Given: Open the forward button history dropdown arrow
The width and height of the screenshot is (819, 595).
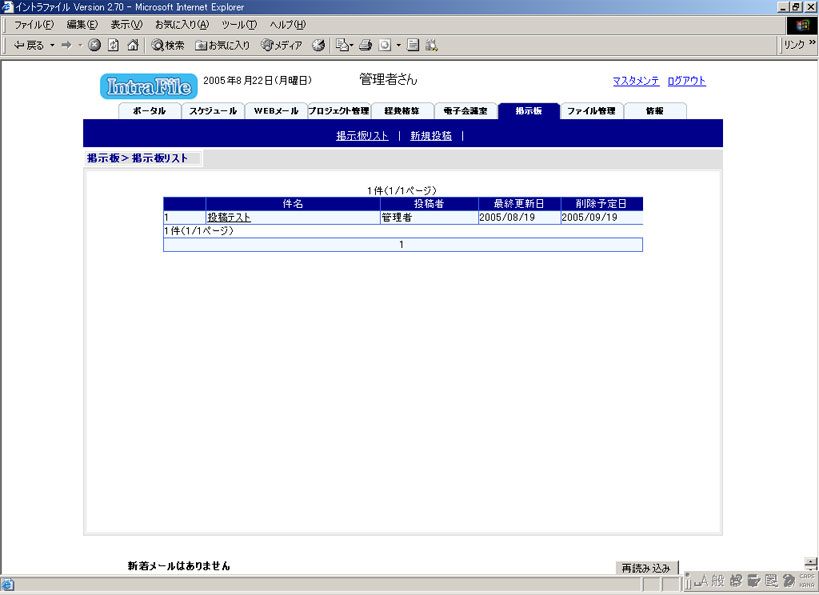Looking at the screenshot, I should point(80,45).
